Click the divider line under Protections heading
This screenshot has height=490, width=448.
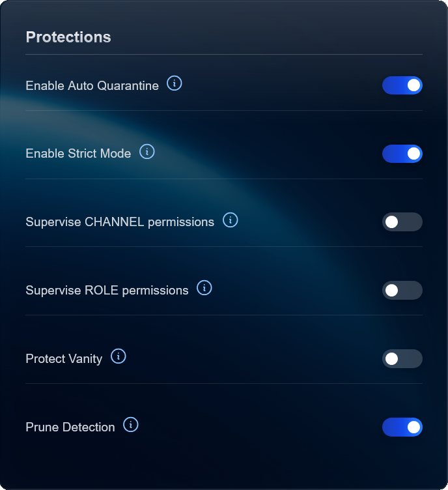point(224,54)
